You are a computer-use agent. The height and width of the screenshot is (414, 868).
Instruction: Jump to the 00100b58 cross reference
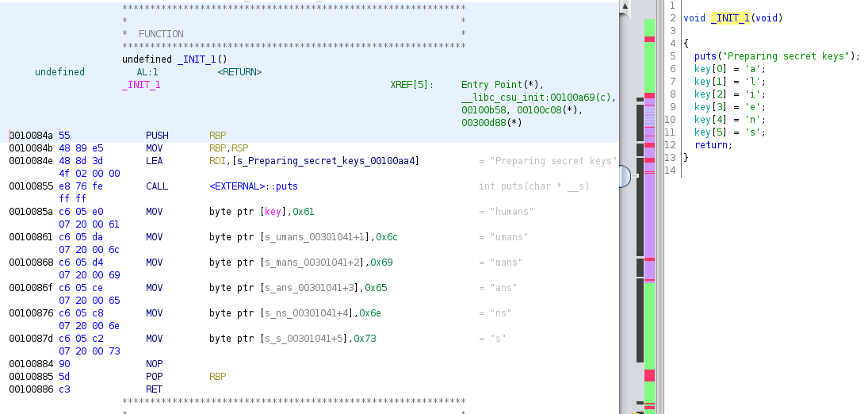point(484,110)
